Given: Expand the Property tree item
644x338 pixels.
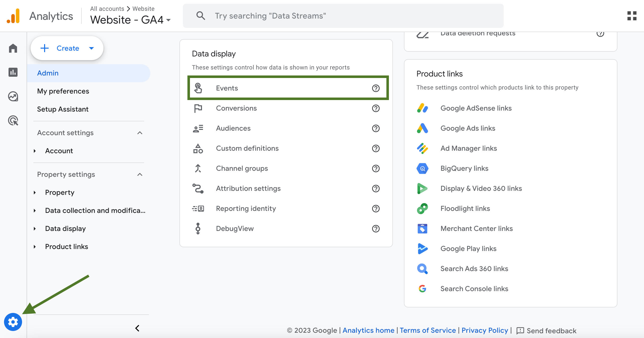Looking at the screenshot, I should [35, 192].
